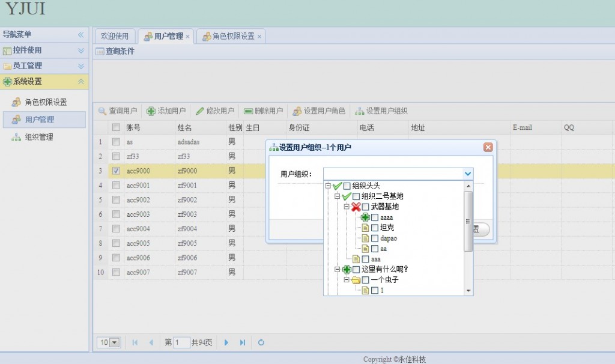Click the page number input field

[181, 342]
